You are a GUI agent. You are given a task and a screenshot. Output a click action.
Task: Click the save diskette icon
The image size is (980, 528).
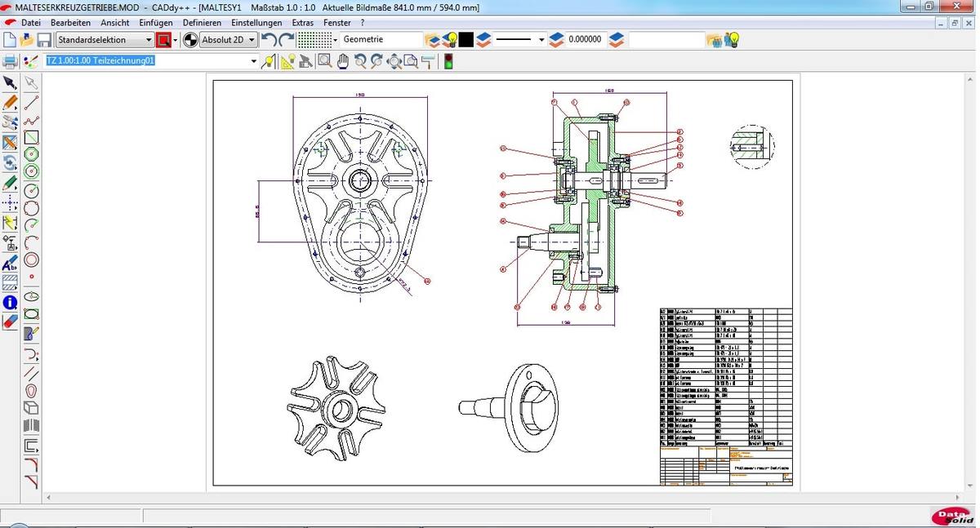[44, 40]
